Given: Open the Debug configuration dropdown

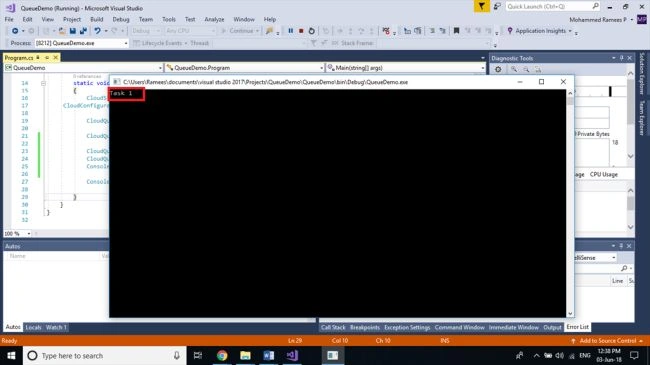Looking at the screenshot, I should click(x=145, y=31).
